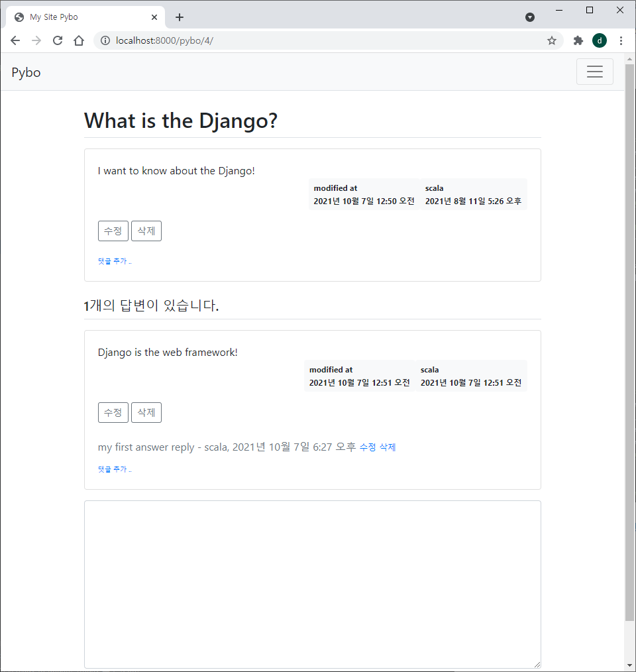This screenshot has width=636, height=672.
Task: Open the extensions puzzle icon
Action: click(578, 40)
